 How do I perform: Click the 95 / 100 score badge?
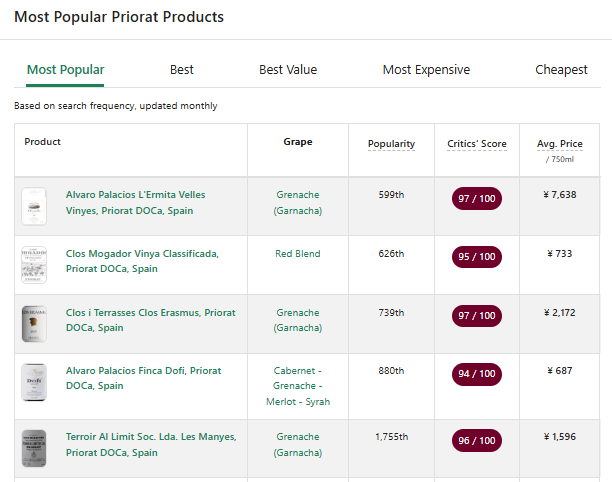pos(477,257)
